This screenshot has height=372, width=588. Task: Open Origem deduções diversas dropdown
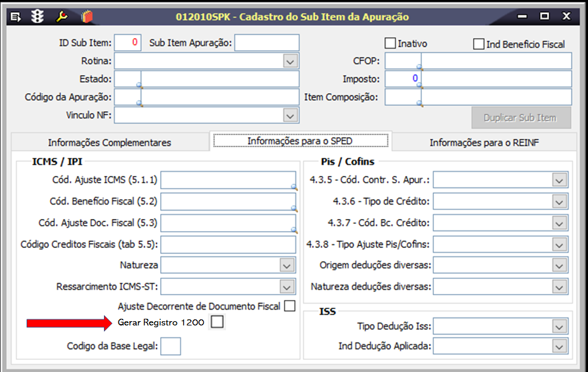pyautogui.click(x=560, y=266)
